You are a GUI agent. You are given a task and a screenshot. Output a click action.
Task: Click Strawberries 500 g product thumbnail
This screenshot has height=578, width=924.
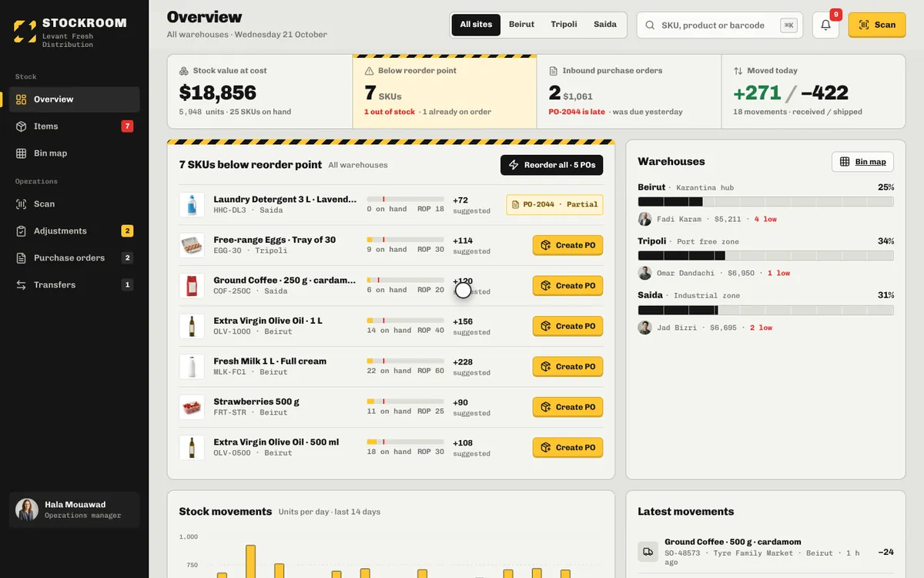[192, 407]
